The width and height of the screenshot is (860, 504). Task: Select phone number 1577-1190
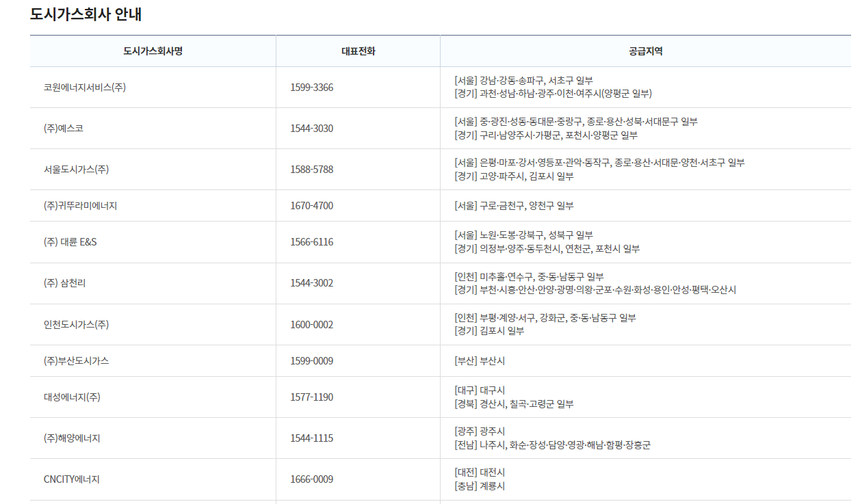pyautogui.click(x=312, y=397)
